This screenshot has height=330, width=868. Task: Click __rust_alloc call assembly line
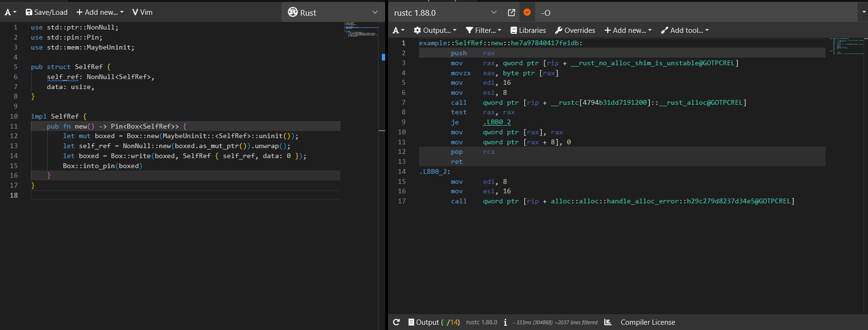[599, 103]
